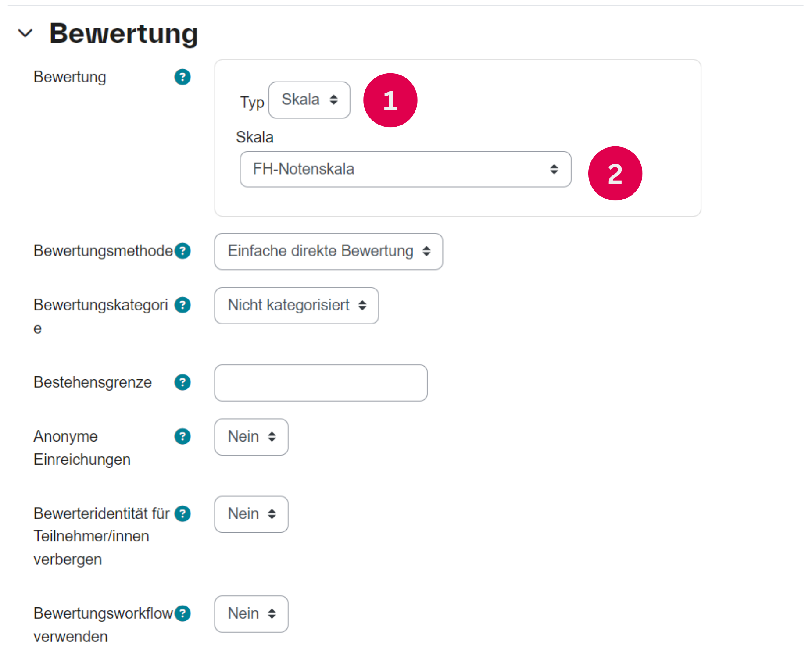
Task: Click the Skala label above scale selector
Action: click(x=255, y=137)
